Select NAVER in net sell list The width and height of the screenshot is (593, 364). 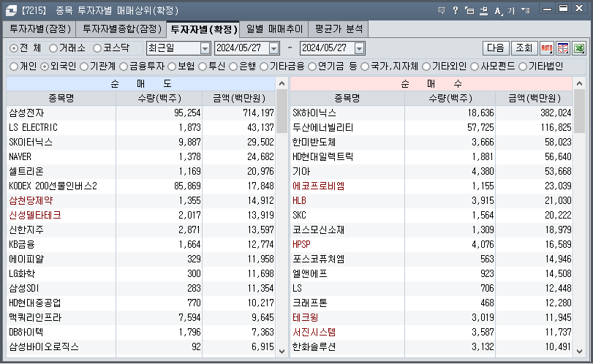(x=140, y=156)
